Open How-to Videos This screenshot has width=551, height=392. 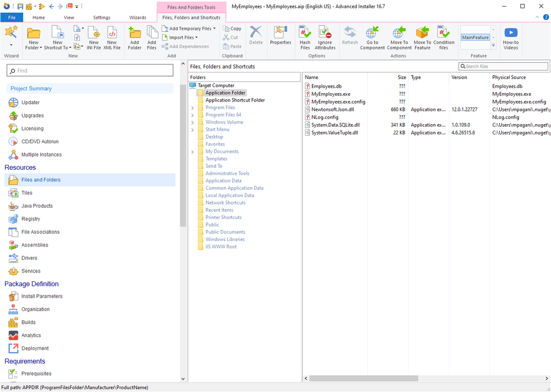point(511,37)
